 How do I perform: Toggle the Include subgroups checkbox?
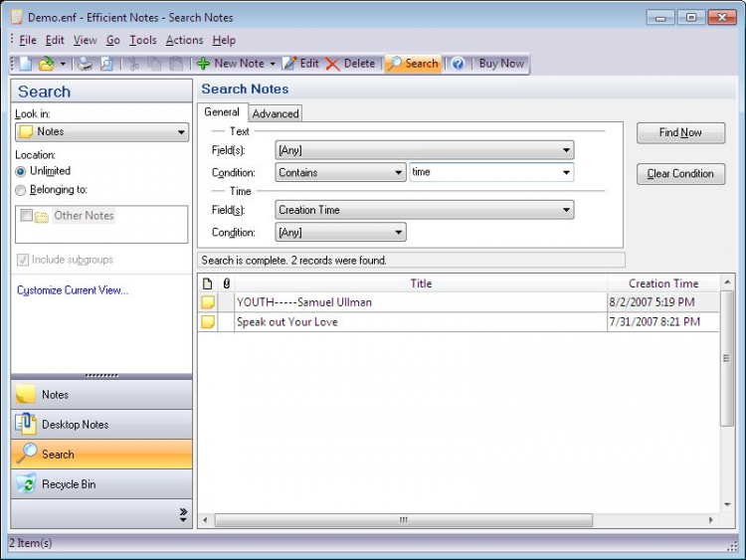tap(22, 260)
